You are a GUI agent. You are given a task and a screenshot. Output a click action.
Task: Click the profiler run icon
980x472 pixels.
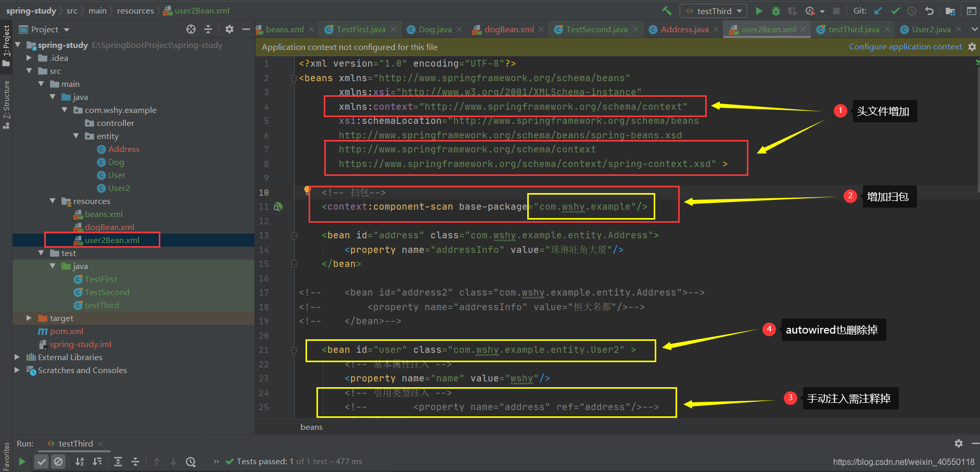click(810, 11)
